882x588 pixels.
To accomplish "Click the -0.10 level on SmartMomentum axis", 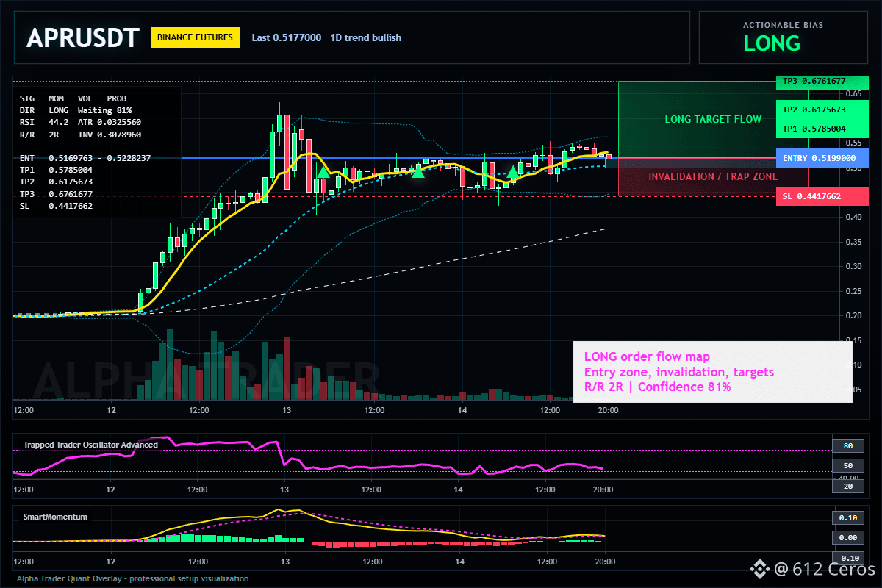I will point(847,558).
